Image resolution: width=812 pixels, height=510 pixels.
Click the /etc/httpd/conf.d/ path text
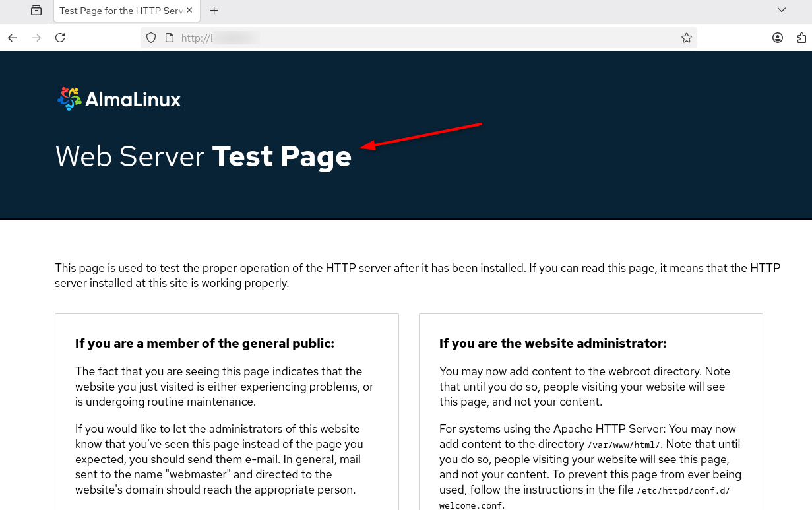683,490
